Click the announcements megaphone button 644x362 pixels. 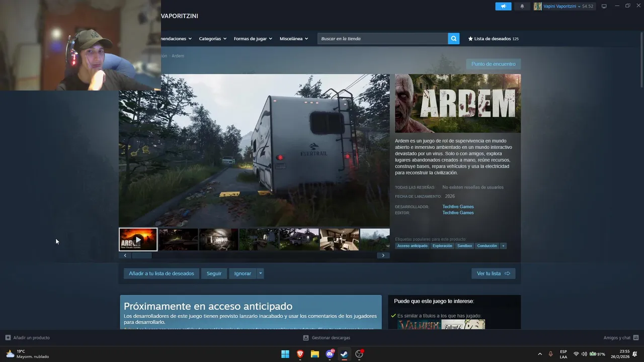pyautogui.click(x=503, y=6)
